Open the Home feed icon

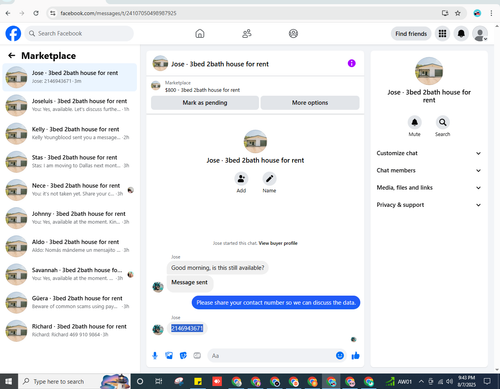coord(200,34)
